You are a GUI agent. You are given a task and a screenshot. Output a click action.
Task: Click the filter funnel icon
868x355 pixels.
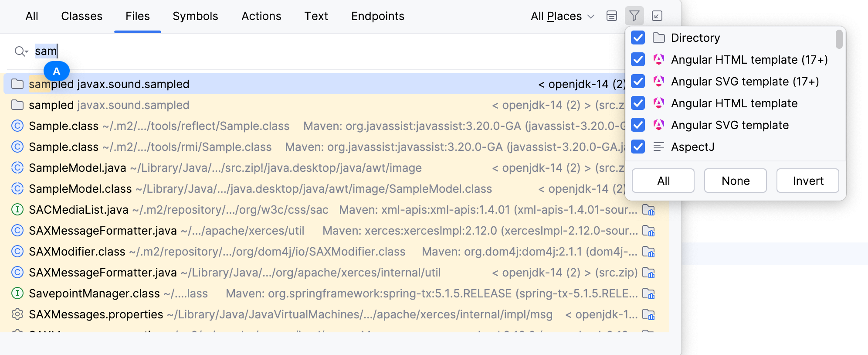tap(634, 16)
